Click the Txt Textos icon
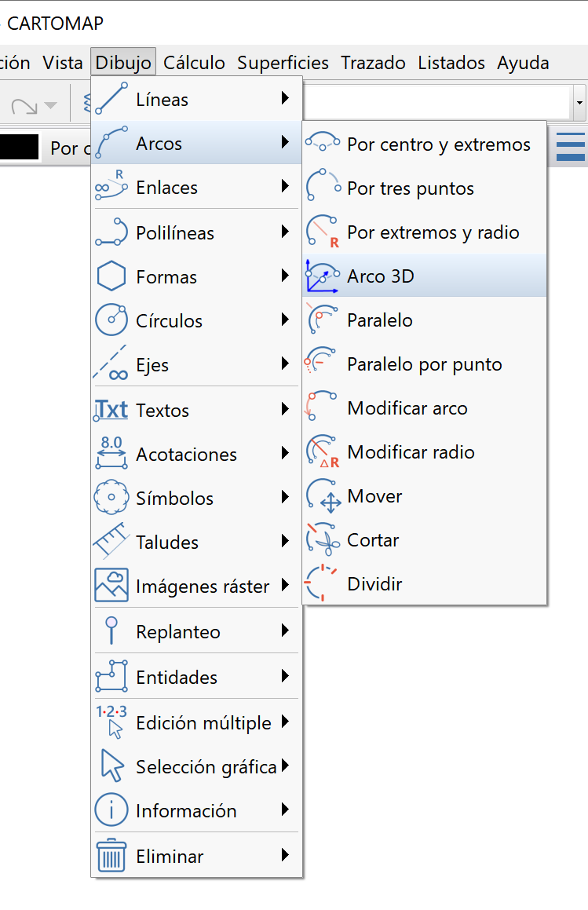Screen dimensions: 588x910 pos(111,410)
